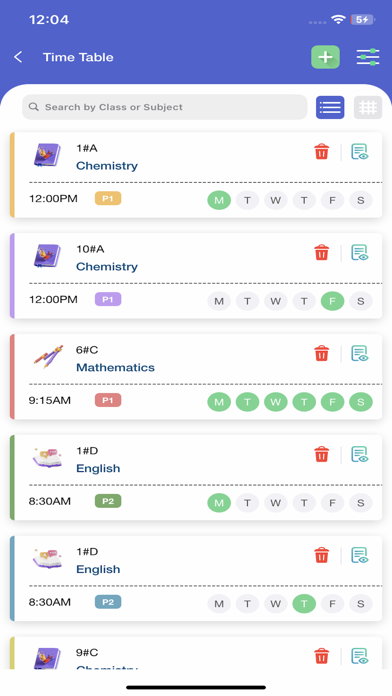Image resolution: width=392 pixels, height=696 pixels.
Task: Go back using the header arrow
Action: click(x=18, y=57)
